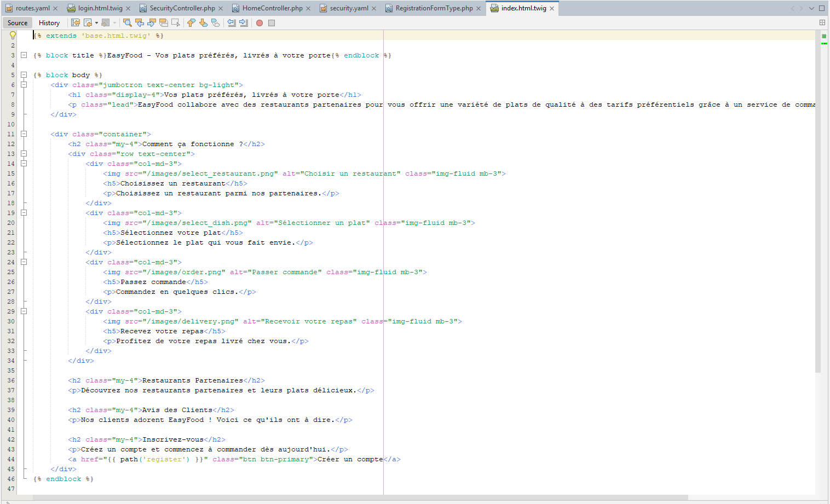
Task: Open the HomeController.php tab
Action: click(272, 8)
